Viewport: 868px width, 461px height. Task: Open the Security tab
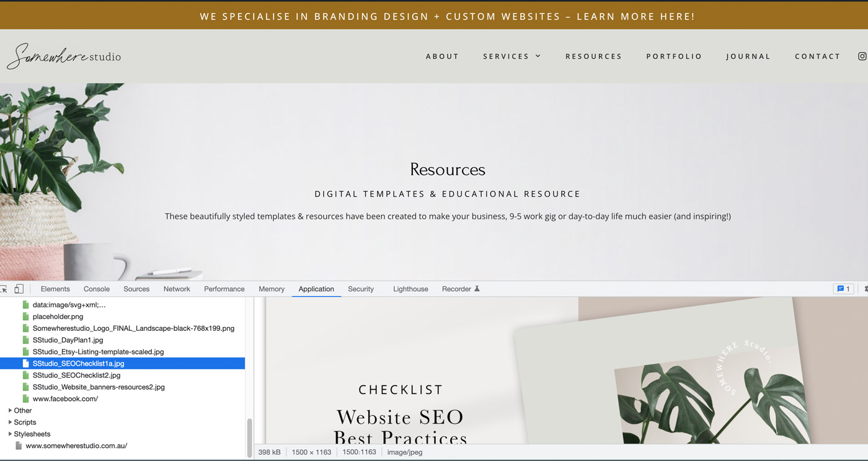coord(361,289)
